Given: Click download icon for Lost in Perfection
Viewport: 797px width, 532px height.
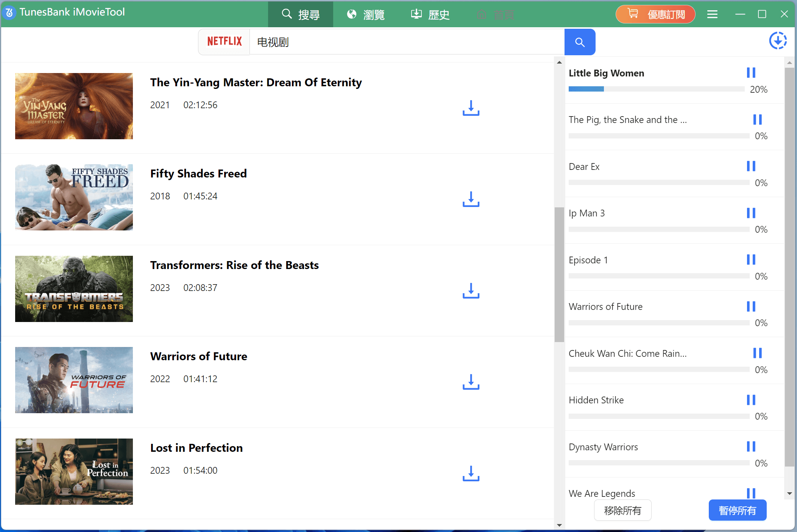Looking at the screenshot, I should pos(471,473).
